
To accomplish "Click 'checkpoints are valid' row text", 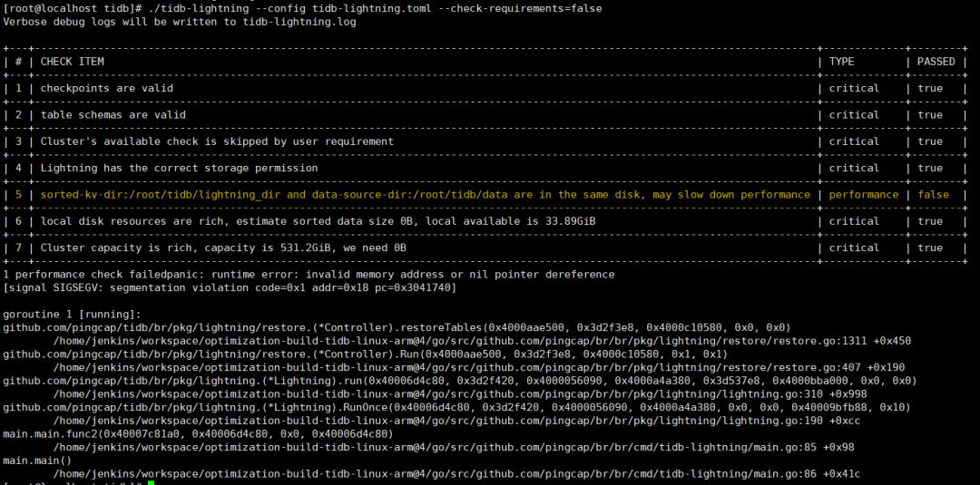I will pyautogui.click(x=107, y=89).
